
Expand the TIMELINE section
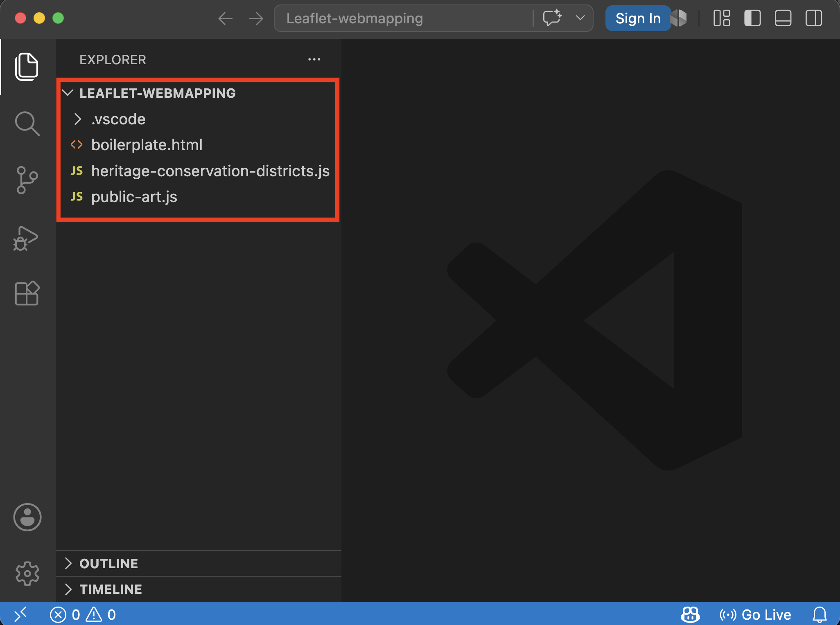pyautogui.click(x=199, y=589)
